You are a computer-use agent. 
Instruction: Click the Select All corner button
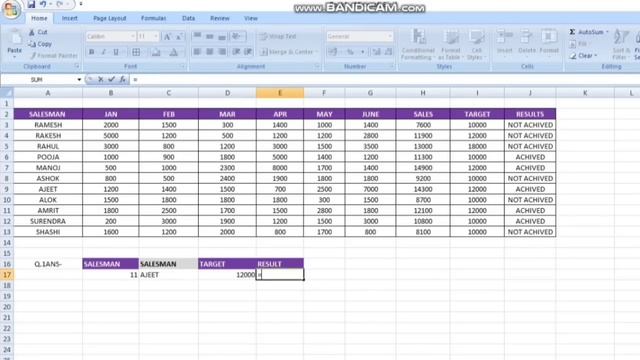7,93
